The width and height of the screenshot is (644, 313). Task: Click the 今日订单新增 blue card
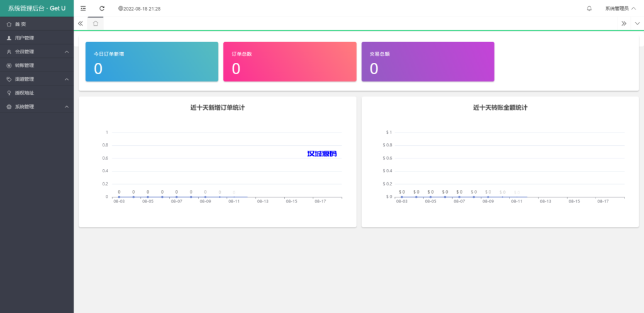pyautogui.click(x=152, y=62)
